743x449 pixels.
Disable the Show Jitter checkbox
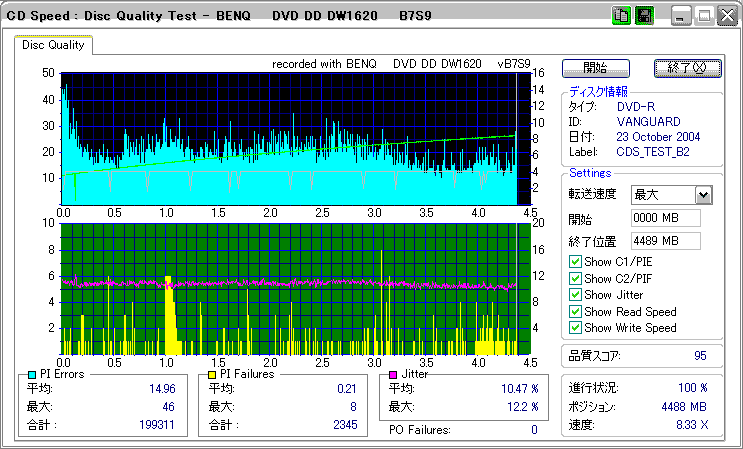[x=575, y=295]
